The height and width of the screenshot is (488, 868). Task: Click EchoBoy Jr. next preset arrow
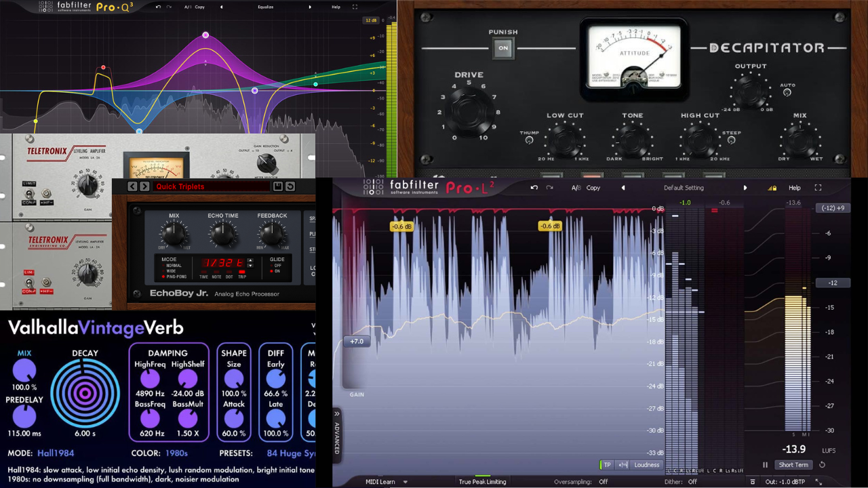pyautogui.click(x=144, y=186)
